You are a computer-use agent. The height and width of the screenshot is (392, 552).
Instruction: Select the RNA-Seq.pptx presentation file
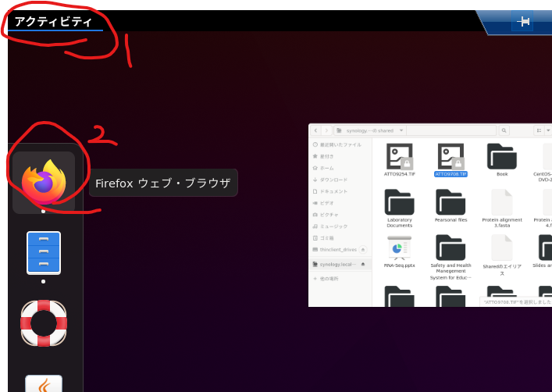(x=399, y=251)
